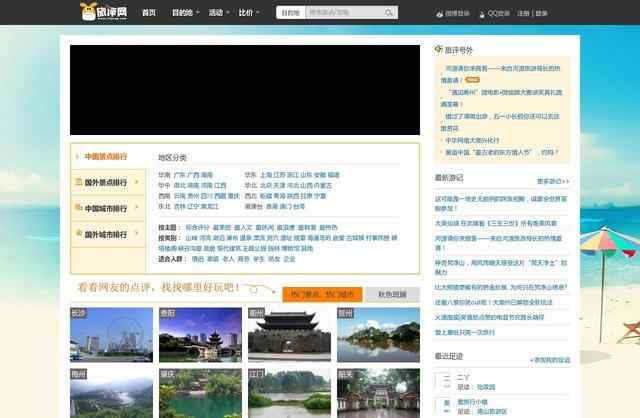Click the icon next to 旅评号外 heading
Viewport: 640px width, 418px height.
pyautogui.click(x=438, y=49)
